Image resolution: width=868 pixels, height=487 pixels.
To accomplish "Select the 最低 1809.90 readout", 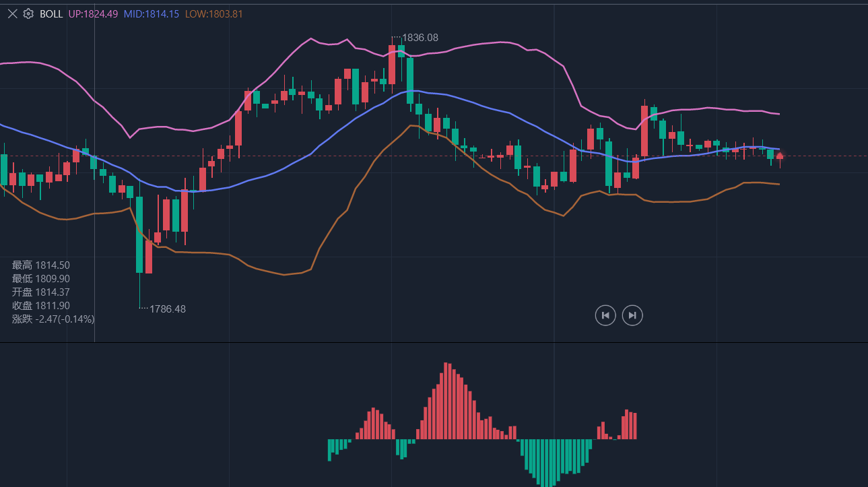I will click(41, 279).
